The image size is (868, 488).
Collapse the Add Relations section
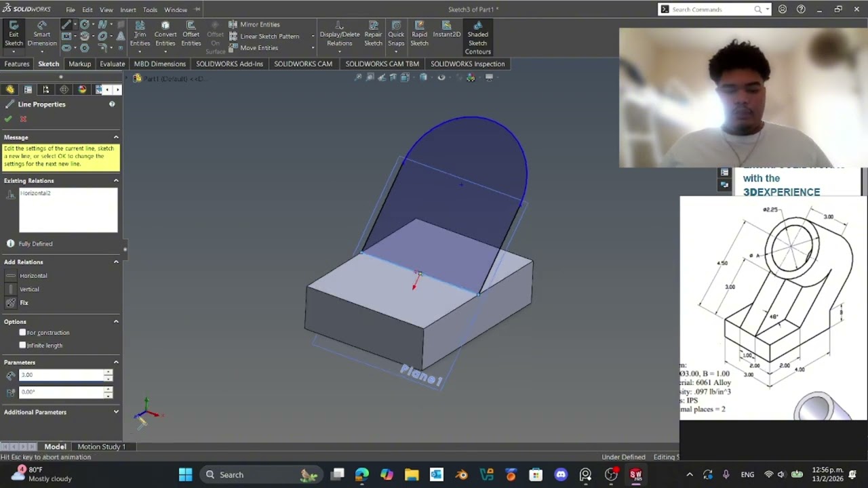click(x=116, y=262)
